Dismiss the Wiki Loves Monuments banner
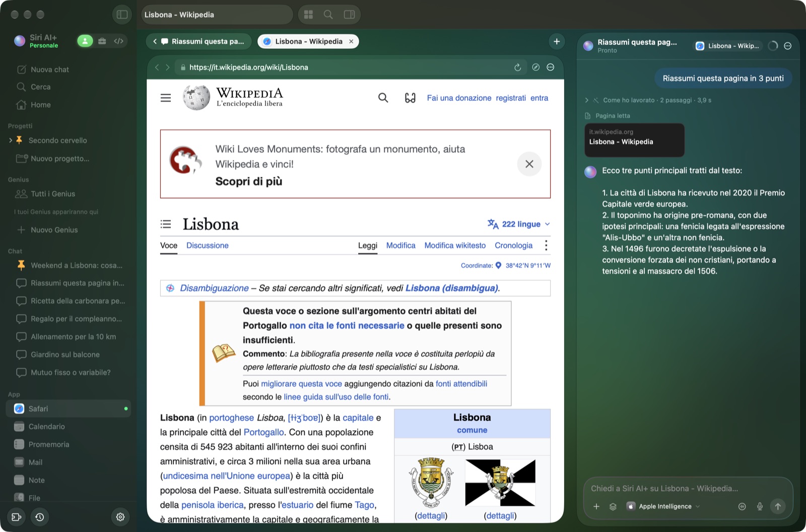This screenshot has width=806, height=532. (529, 164)
